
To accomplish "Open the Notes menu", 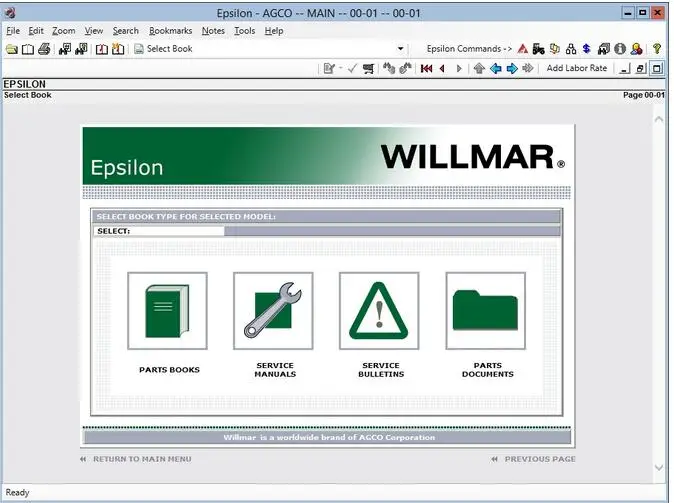I will (213, 31).
